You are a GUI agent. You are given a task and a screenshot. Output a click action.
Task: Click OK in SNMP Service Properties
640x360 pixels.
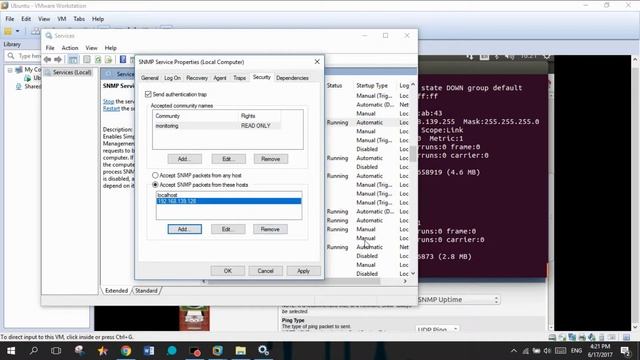[228, 271]
